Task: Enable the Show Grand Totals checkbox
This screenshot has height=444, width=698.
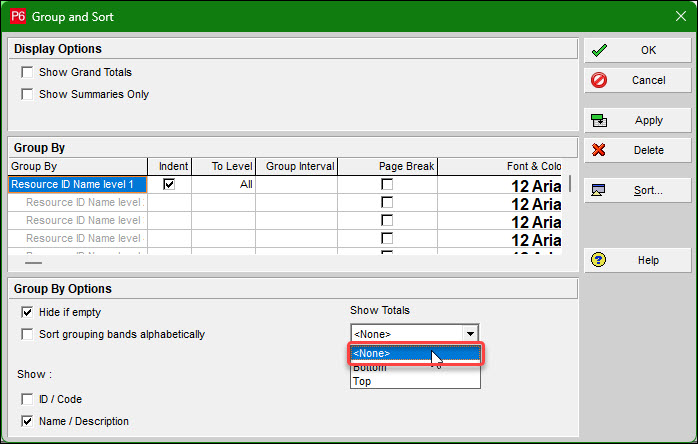Action: 28,72
